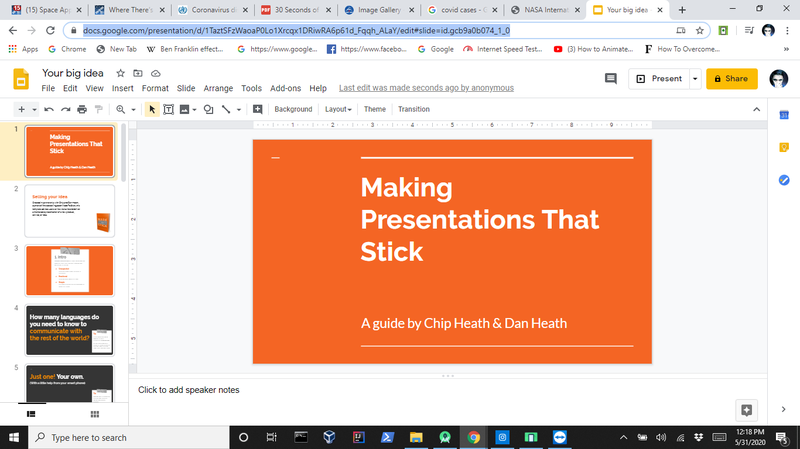This screenshot has width=800, height=449.
Task: Select slide 4 thumbnail about languages
Action: pyautogui.click(x=69, y=329)
